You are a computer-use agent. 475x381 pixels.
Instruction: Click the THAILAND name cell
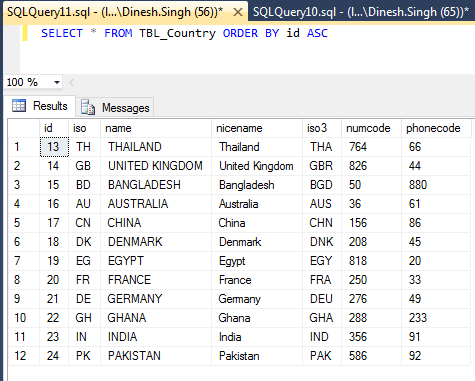coord(156,147)
